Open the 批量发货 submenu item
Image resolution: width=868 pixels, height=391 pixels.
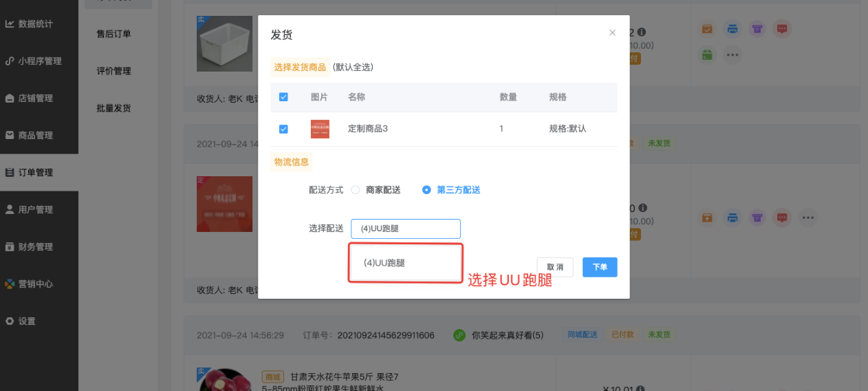click(114, 108)
